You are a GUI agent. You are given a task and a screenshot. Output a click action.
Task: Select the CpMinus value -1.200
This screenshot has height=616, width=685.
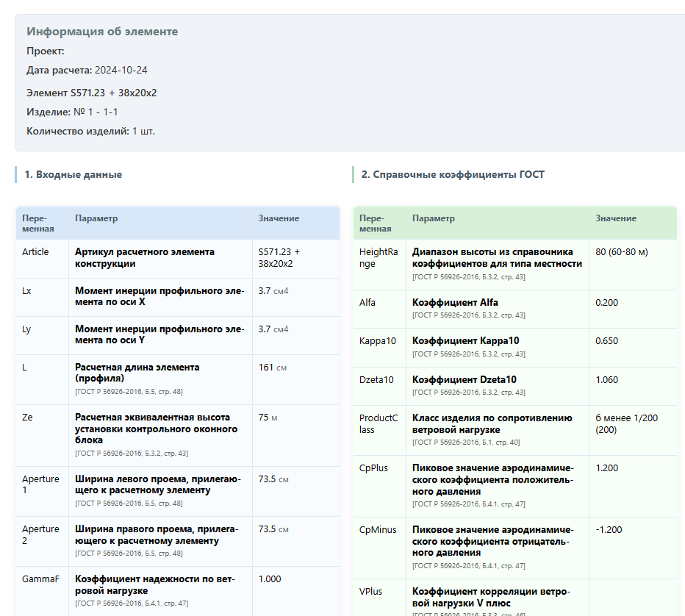coord(608,529)
